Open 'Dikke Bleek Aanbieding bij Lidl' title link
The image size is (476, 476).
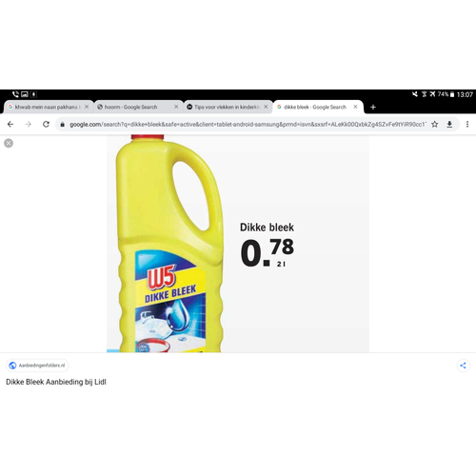click(56, 382)
